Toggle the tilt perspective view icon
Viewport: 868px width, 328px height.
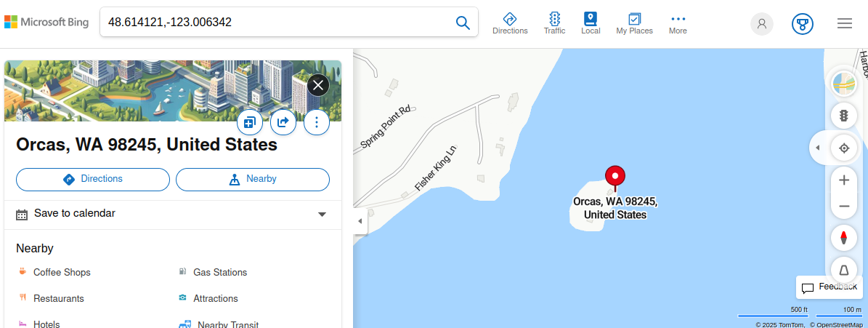click(843, 270)
